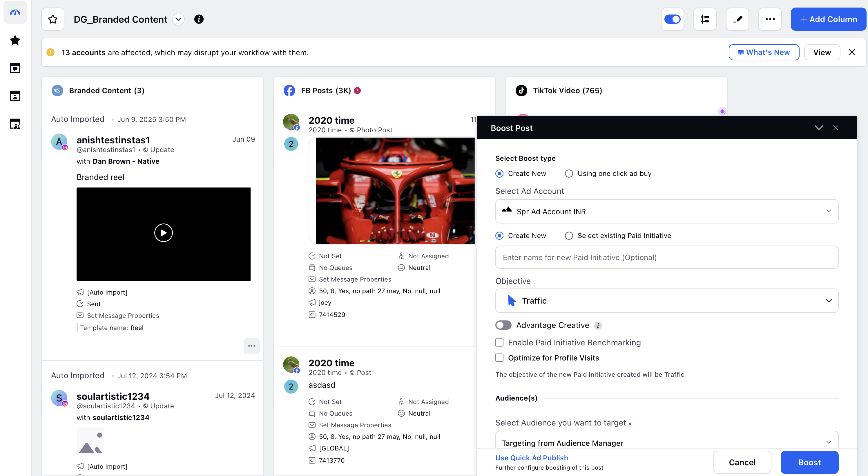Viewport: 868px width, 476px height.
Task: Click the 7414529 ID text
Action: 332,315
